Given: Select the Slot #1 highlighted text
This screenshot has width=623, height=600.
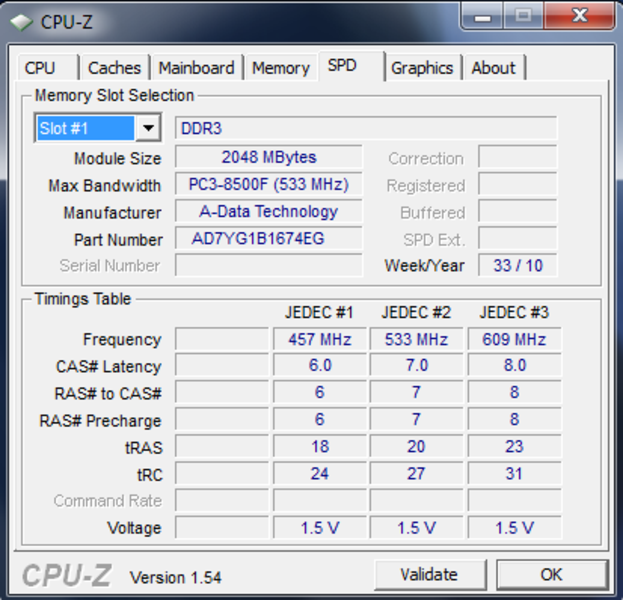Looking at the screenshot, I should point(85,128).
